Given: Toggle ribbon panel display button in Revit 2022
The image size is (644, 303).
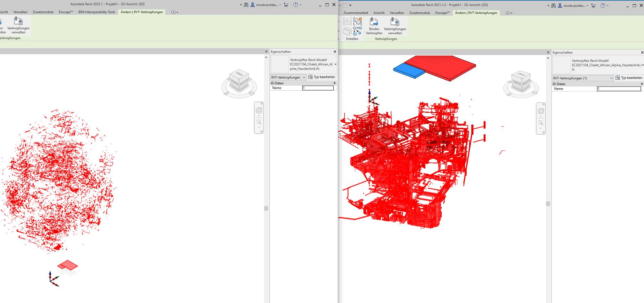Looking at the screenshot, I should pos(173,12).
